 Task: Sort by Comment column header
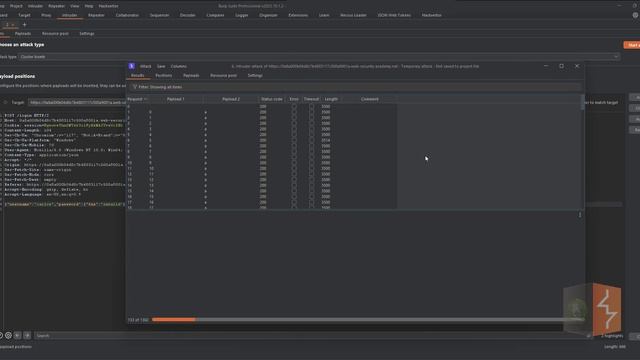click(x=369, y=99)
